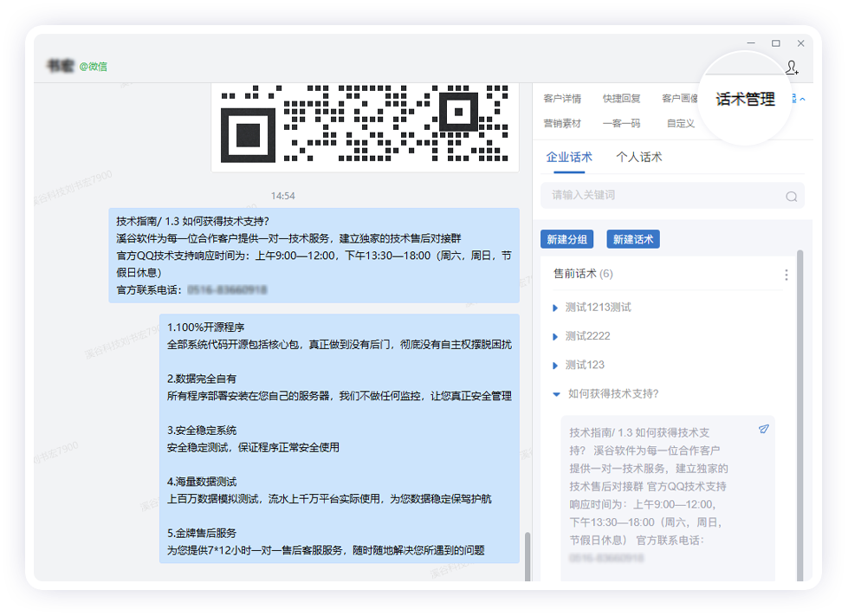Open the 快捷回复 tab
848x616 pixels.
[621, 99]
